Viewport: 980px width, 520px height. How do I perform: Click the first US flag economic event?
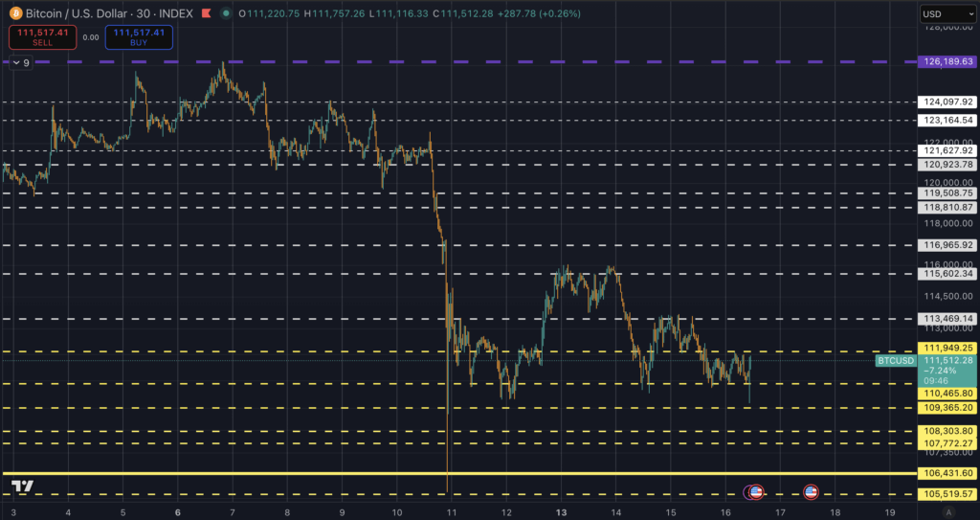[756, 492]
